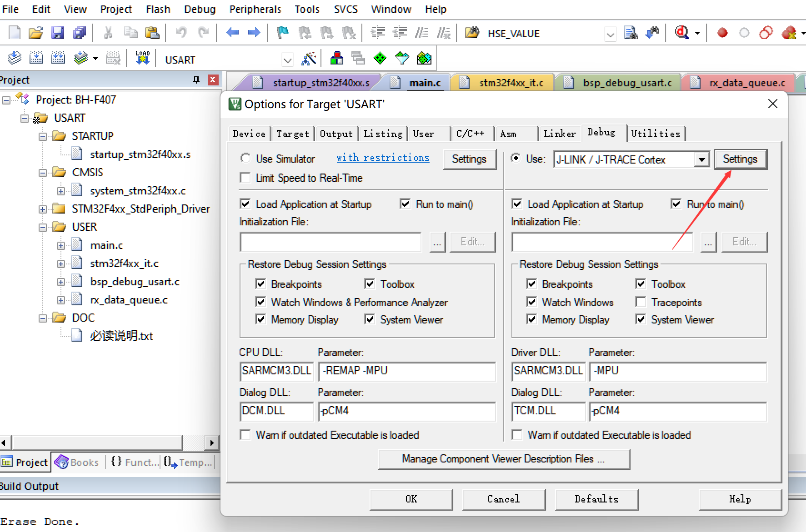Click the Navigate Backward blue arrow

pyautogui.click(x=232, y=33)
